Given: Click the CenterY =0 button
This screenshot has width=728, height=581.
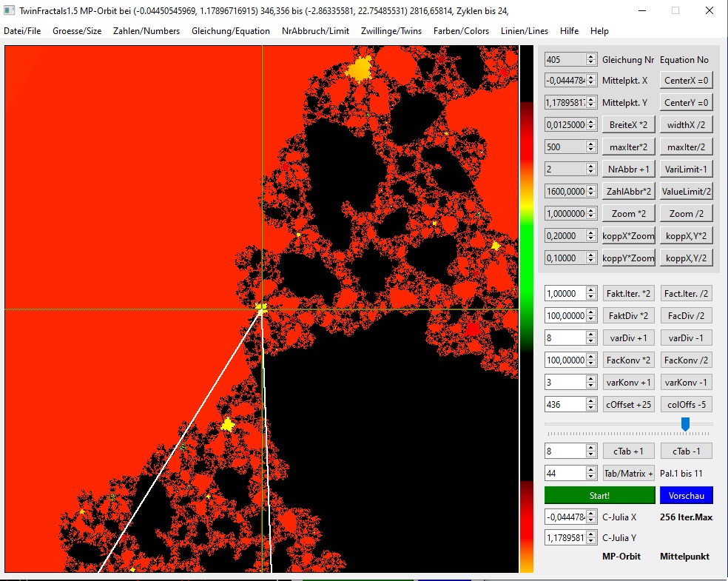Looking at the screenshot, I should (x=687, y=103).
